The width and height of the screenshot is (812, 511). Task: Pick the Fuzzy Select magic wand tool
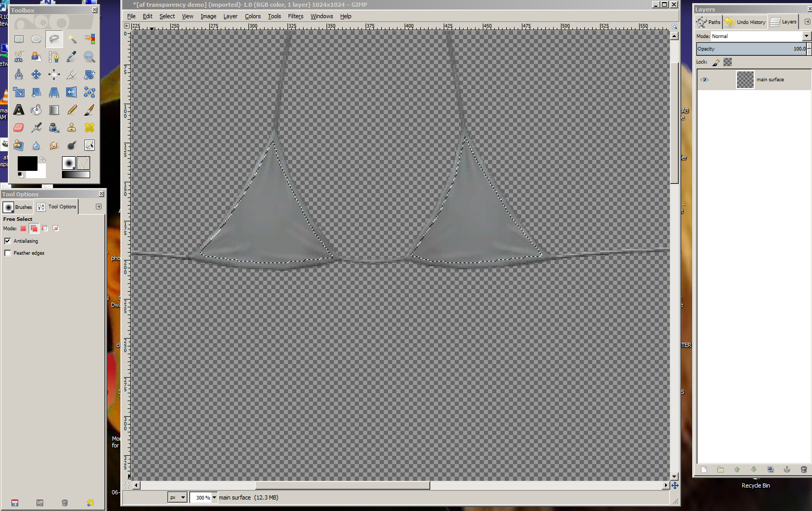[x=72, y=39]
